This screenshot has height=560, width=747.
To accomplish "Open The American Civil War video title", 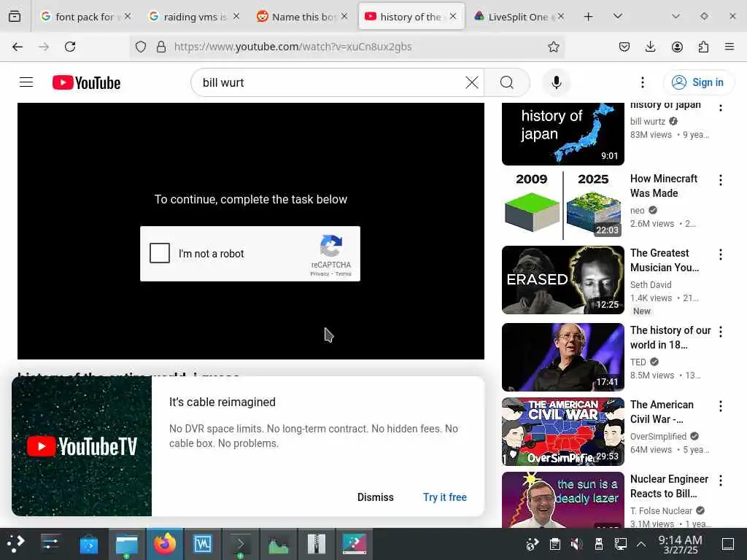I will click(662, 412).
